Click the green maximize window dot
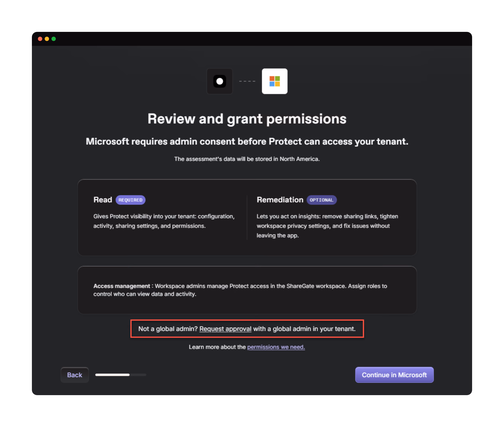The width and height of the screenshot is (504, 427). point(54,39)
